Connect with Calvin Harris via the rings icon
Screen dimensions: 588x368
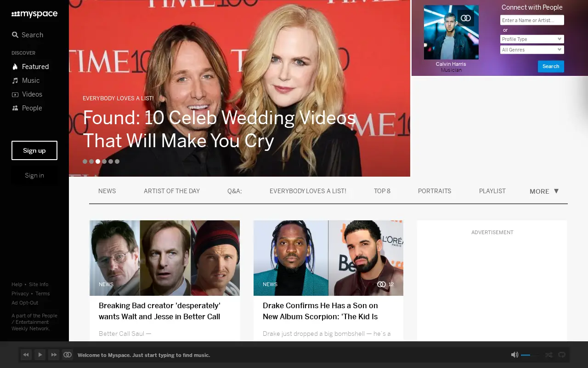[466, 18]
